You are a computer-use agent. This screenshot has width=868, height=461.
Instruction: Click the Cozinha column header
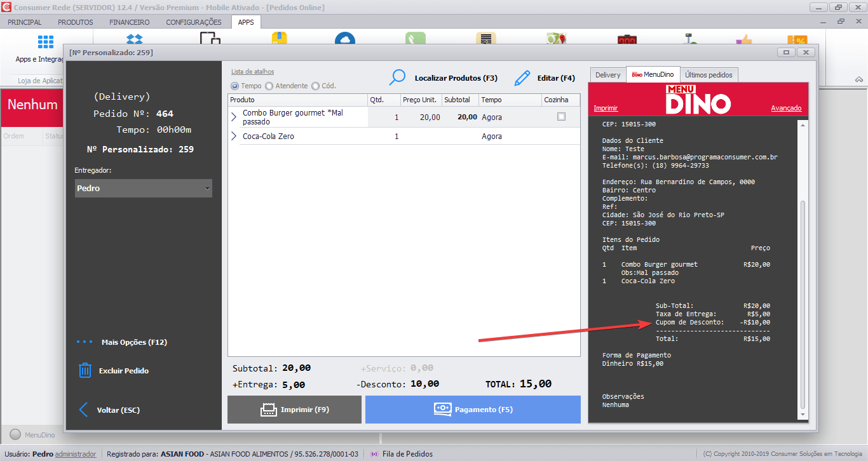pos(561,100)
